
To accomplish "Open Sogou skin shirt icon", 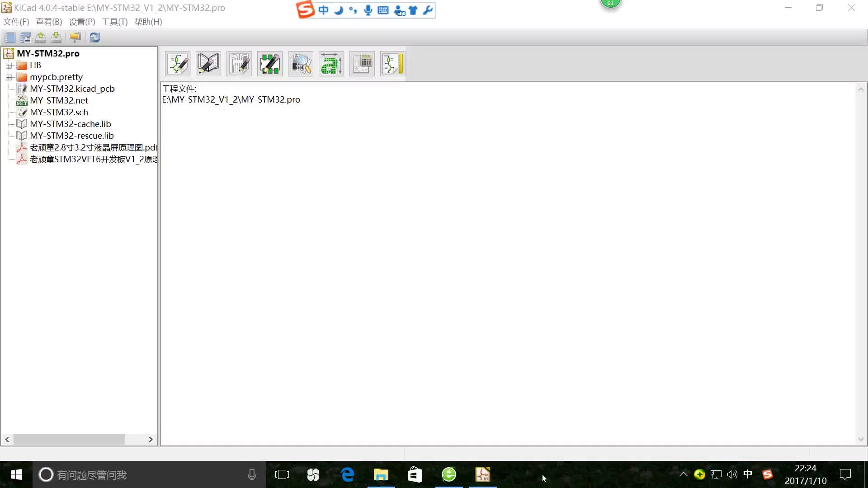I will pyautogui.click(x=413, y=10).
